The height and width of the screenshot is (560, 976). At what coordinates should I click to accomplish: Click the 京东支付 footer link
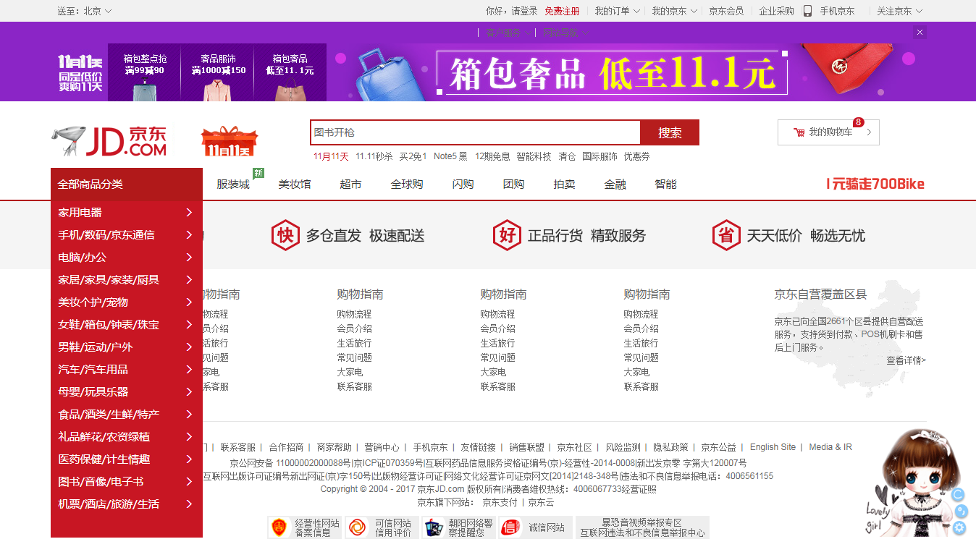click(x=500, y=502)
